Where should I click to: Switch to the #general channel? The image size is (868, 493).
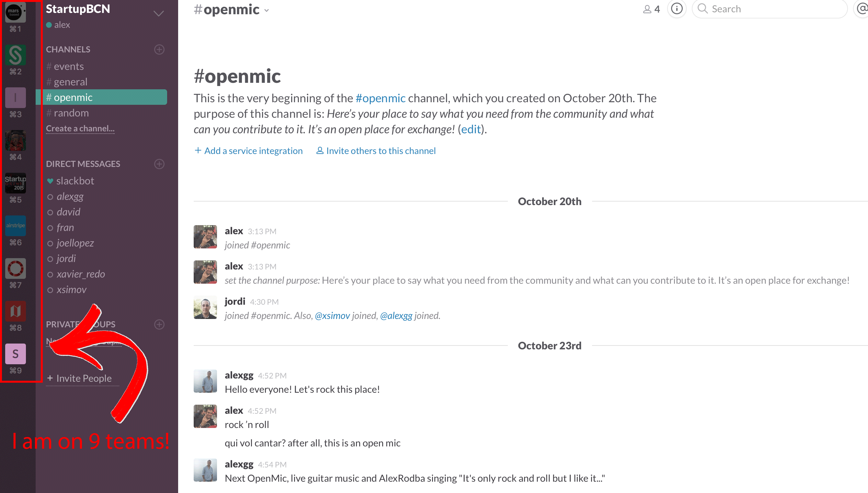(x=71, y=82)
